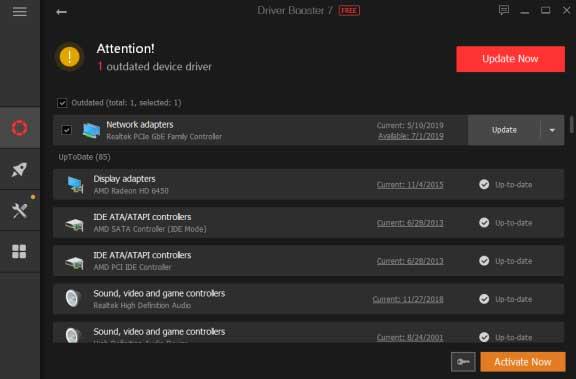The height and width of the screenshot is (379, 576).
Task: Open the Current: 11/4/2015 driver details
Action: (x=410, y=185)
